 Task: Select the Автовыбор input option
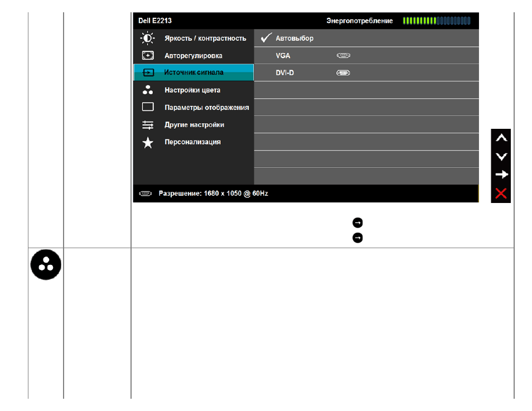pyautogui.click(x=366, y=38)
